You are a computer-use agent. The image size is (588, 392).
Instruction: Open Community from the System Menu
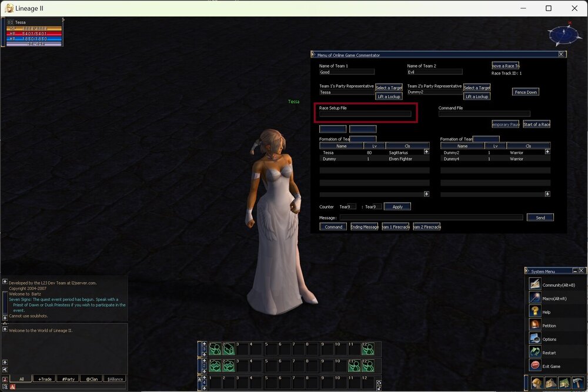[x=534, y=285]
